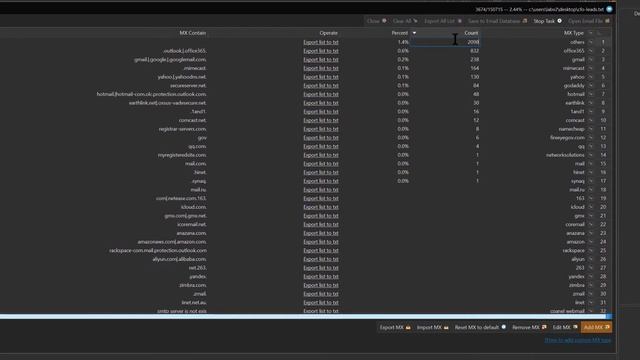Image resolution: width=640 pixels, height=360 pixels.
Task: Export list to txt for zimbra row
Action: pyautogui.click(x=321, y=285)
